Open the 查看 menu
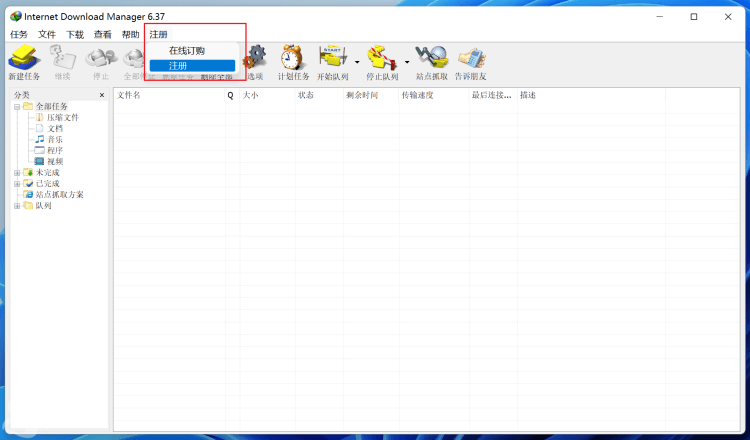The height and width of the screenshot is (440, 750). tap(102, 34)
